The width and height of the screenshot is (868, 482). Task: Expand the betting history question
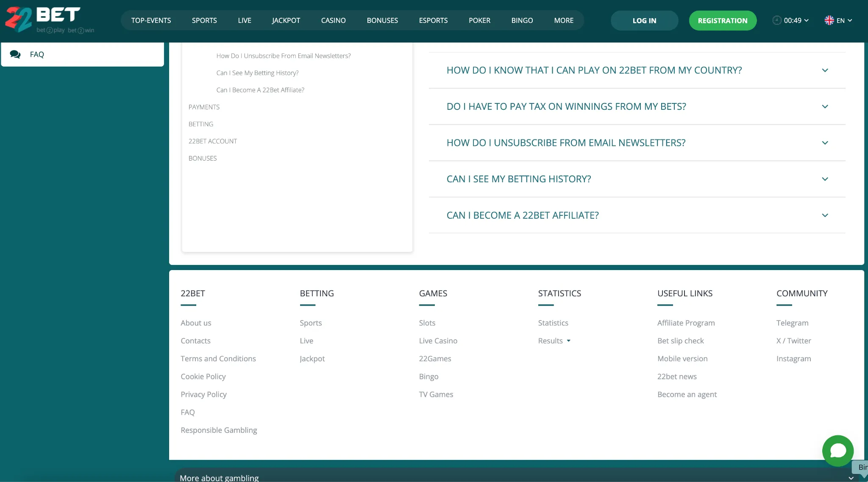click(637, 179)
